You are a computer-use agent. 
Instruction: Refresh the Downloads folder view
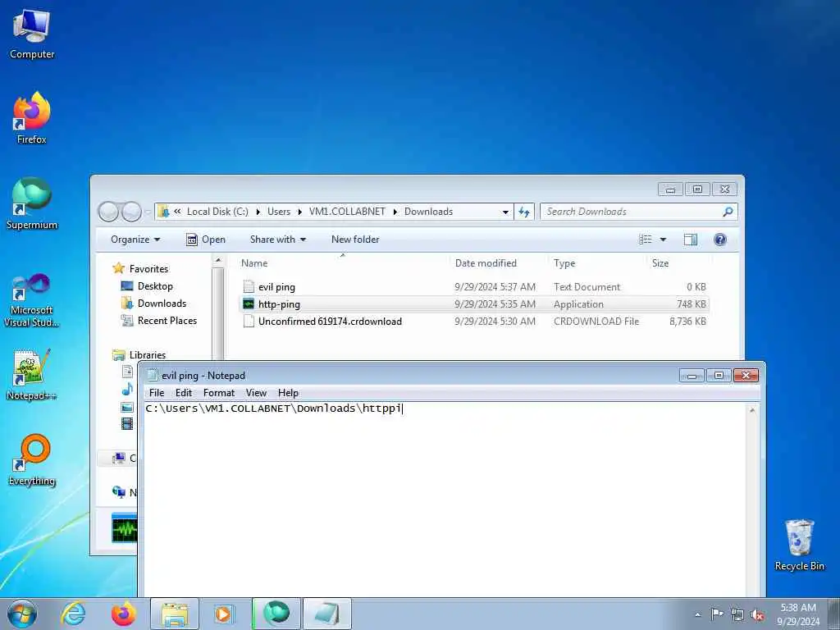coord(524,212)
